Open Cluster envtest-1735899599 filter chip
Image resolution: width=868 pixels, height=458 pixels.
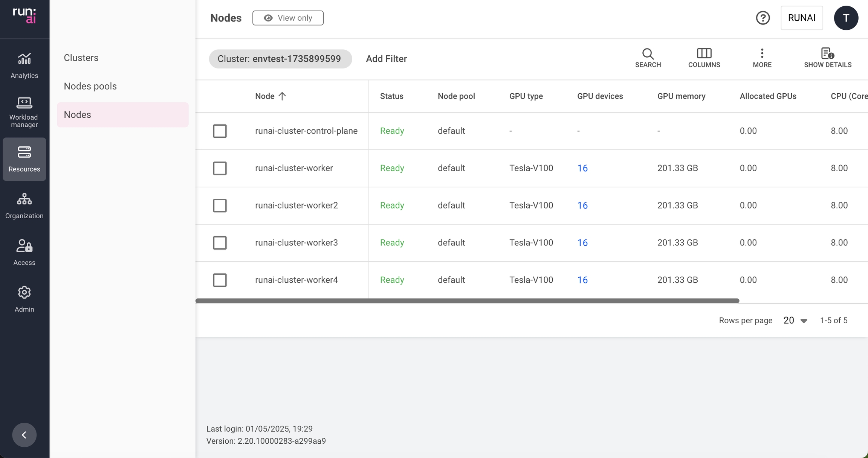280,59
